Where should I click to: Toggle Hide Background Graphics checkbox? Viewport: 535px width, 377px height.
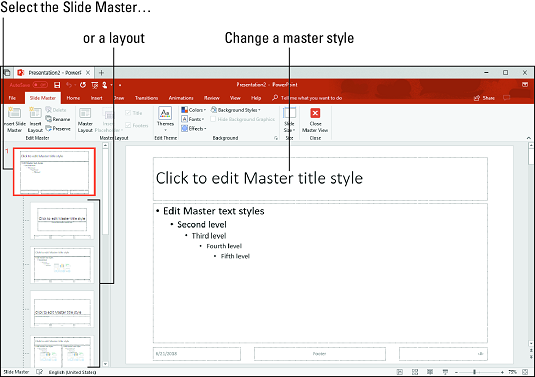[x=213, y=119]
